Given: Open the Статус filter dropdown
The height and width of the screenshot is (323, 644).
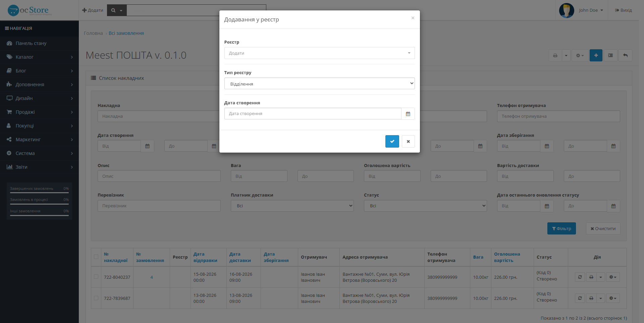Looking at the screenshot, I should pyautogui.click(x=425, y=206).
